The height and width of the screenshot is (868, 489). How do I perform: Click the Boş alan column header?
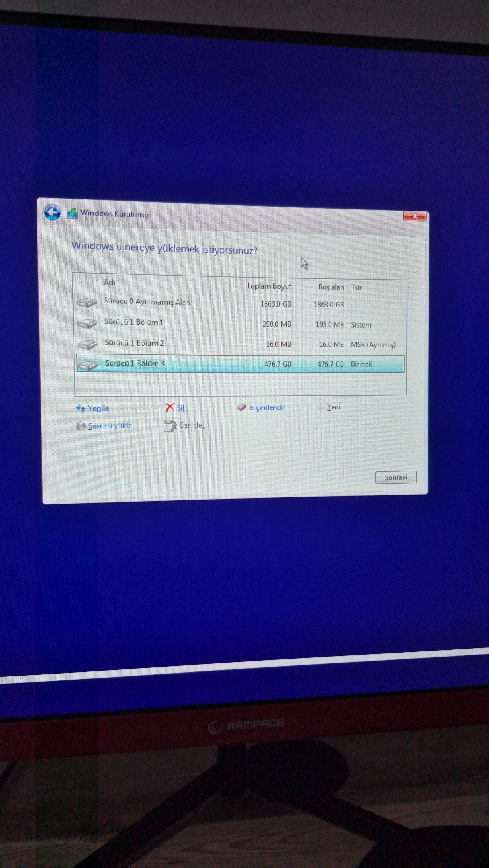coord(331,287)
